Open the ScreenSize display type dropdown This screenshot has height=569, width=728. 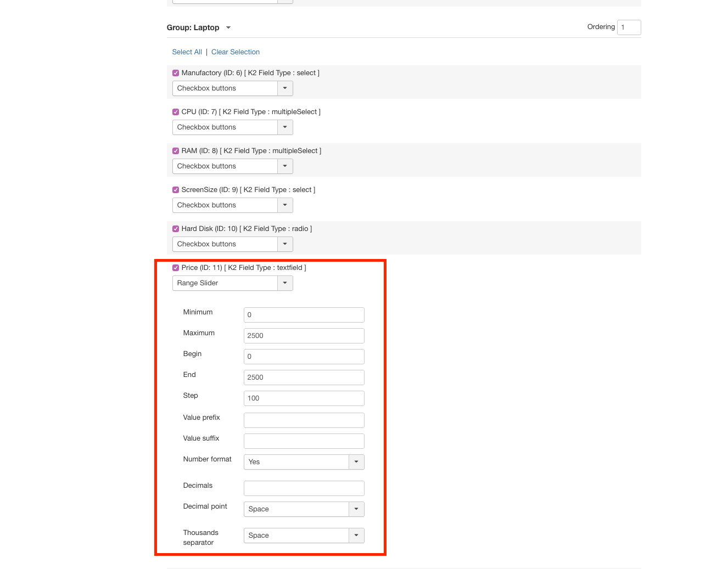(232, 205)
